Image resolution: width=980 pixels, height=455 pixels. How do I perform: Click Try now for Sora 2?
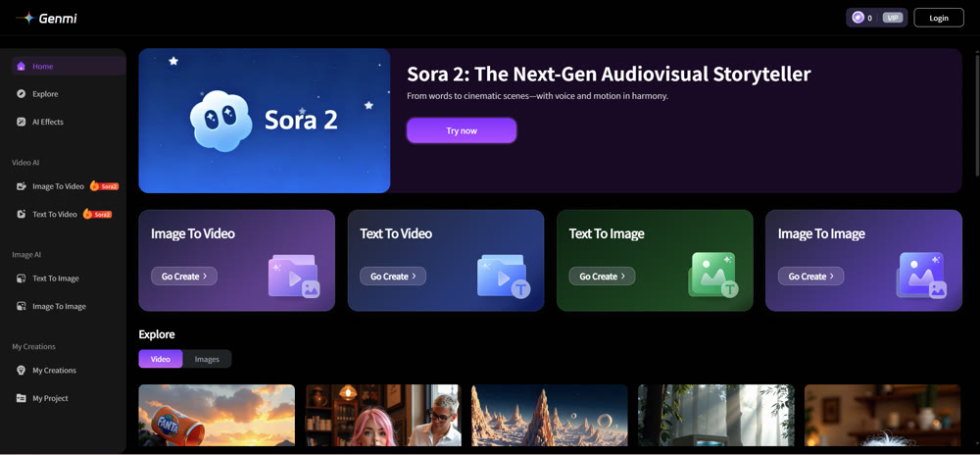coord(462,130)
